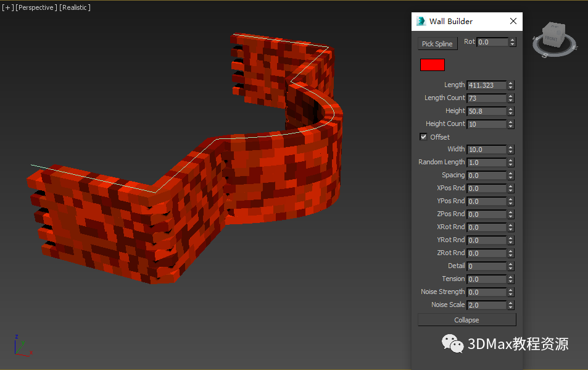Image resolution: width=588 pixels, height=370 pixels.
Task: Click the Rot value field
Action: 492,42
